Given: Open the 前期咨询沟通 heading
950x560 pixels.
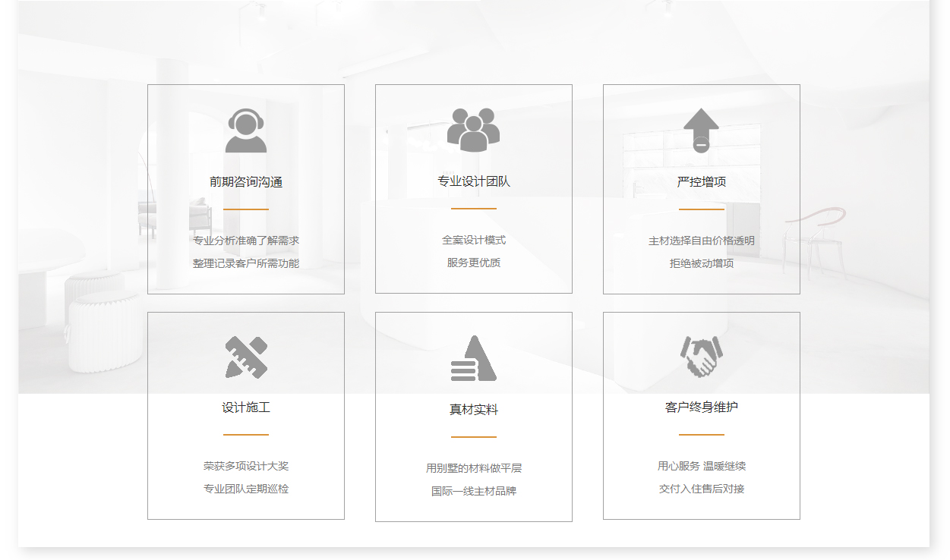Looking at the screenshot, I should pyautogui.click(x=246, y=182).
